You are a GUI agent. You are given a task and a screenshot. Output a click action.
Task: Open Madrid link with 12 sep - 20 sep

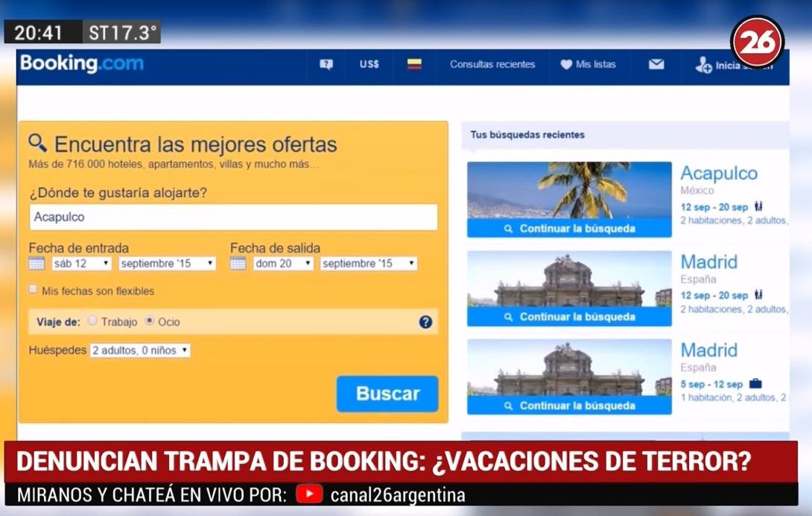(709, 262)
